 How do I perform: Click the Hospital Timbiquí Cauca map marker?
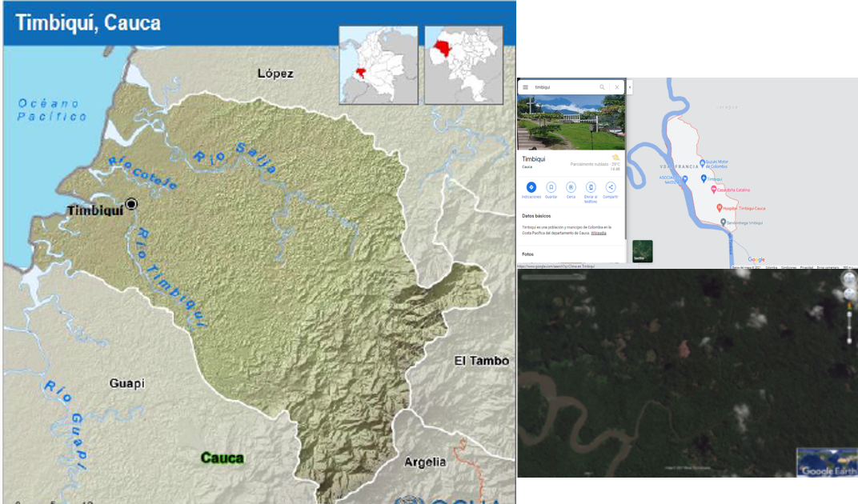719,207
